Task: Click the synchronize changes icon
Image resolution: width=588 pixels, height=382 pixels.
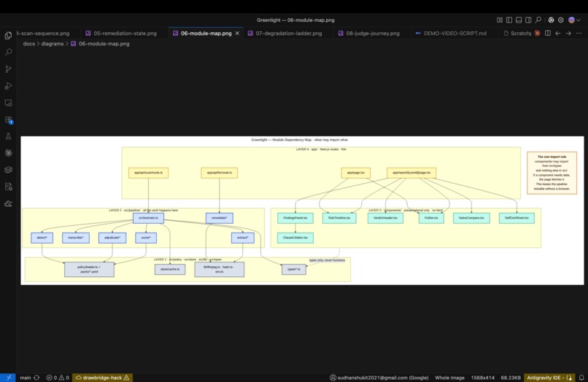Action: [36, 378]
